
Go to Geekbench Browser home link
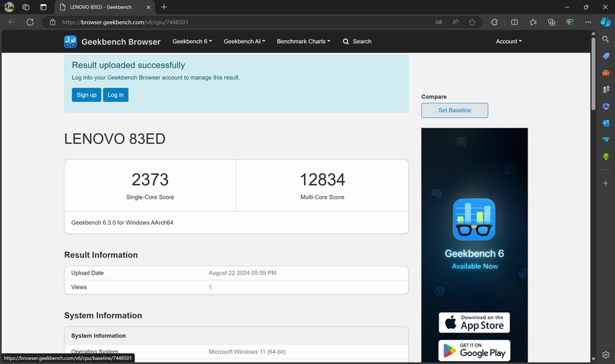tap(121, 42)
